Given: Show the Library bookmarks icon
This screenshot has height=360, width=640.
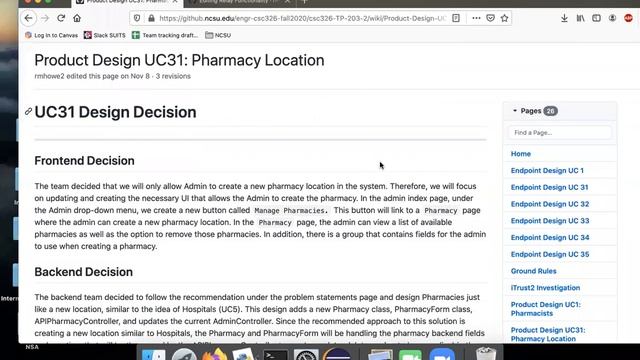Looking at the screenshot, I should 580,18.
